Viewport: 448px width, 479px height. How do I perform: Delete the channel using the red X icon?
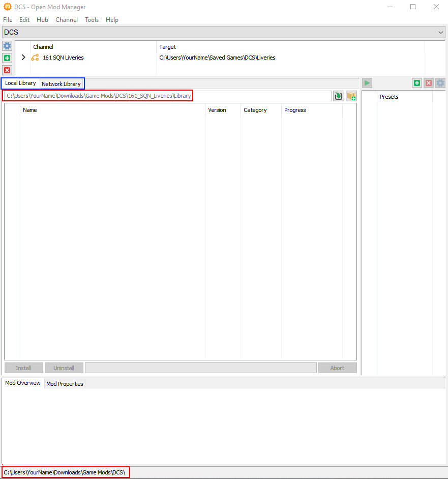point(7,70)
